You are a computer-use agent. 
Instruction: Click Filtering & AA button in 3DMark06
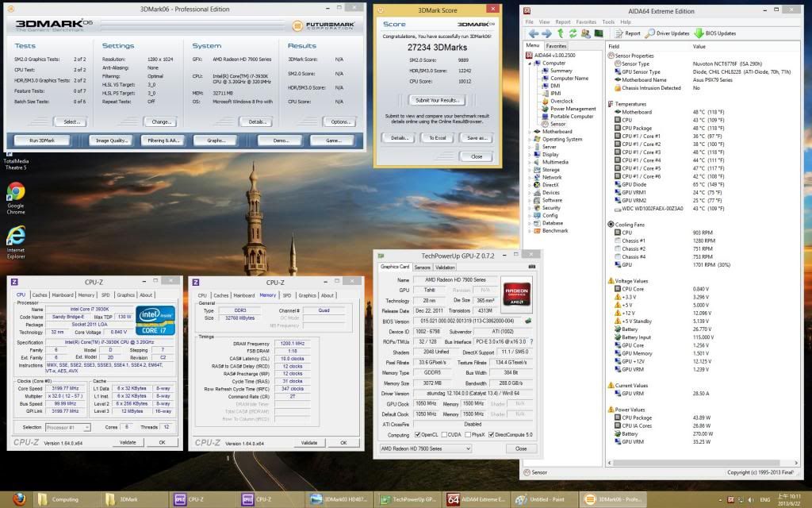[163, 140]
